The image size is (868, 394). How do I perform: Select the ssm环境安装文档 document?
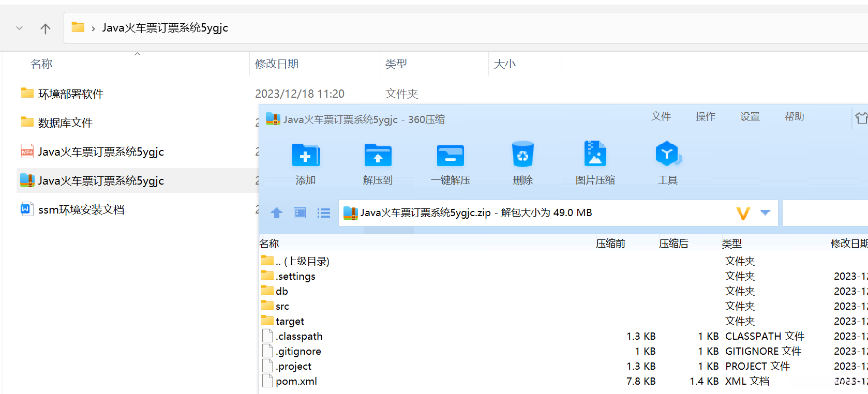81,209
